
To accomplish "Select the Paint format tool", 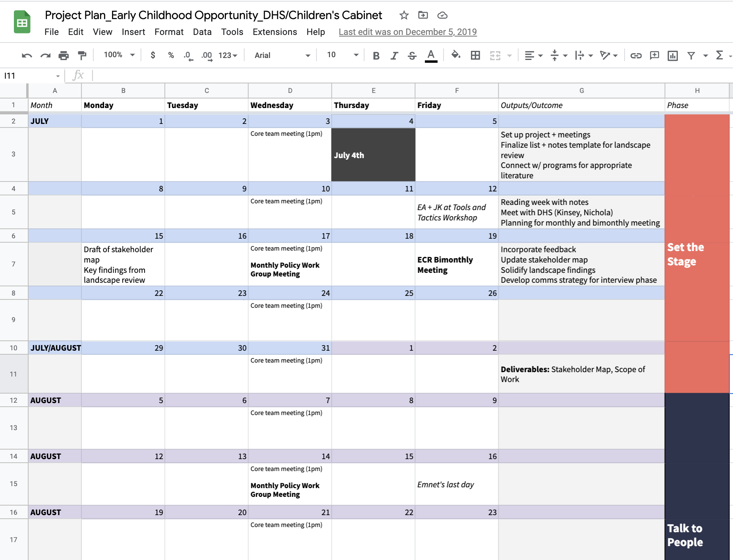I will [82, 56].
